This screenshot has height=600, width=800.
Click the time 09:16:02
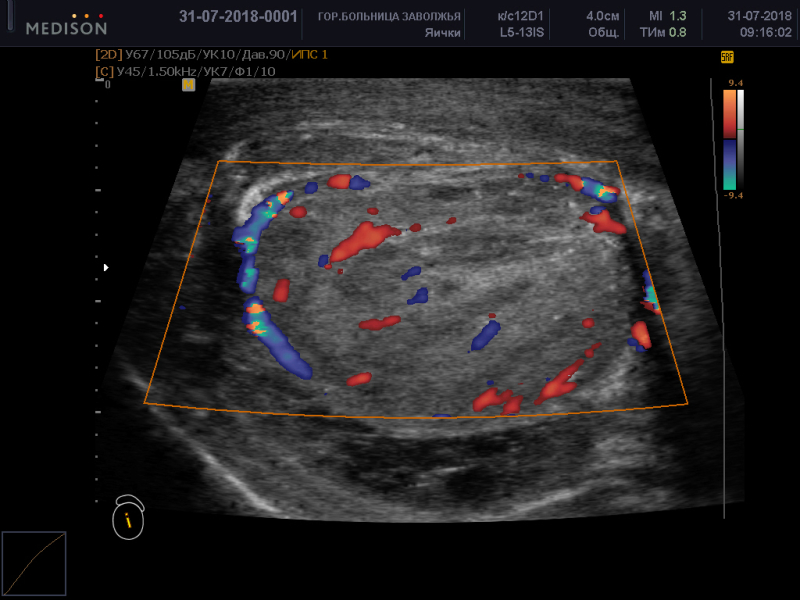click(766, 33)
